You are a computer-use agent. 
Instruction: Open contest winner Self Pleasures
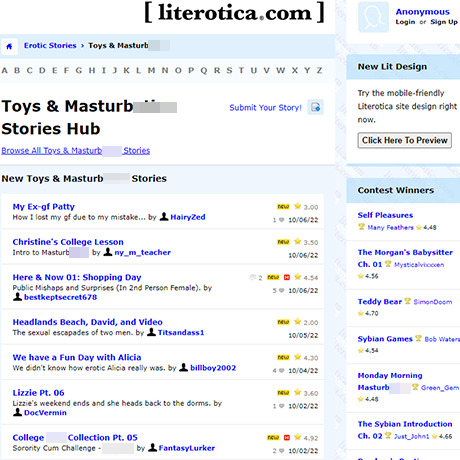pyautogui.click(x=385, y=215)
